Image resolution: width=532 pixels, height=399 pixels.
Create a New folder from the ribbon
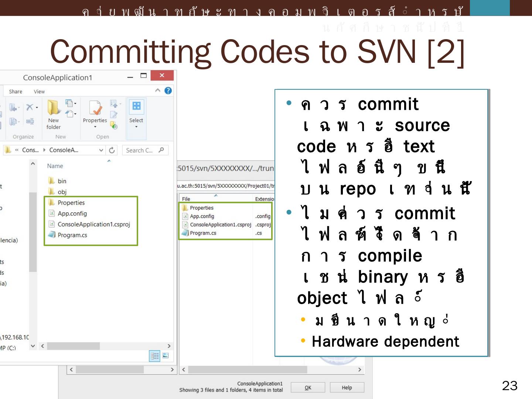[x=54, y=115]
